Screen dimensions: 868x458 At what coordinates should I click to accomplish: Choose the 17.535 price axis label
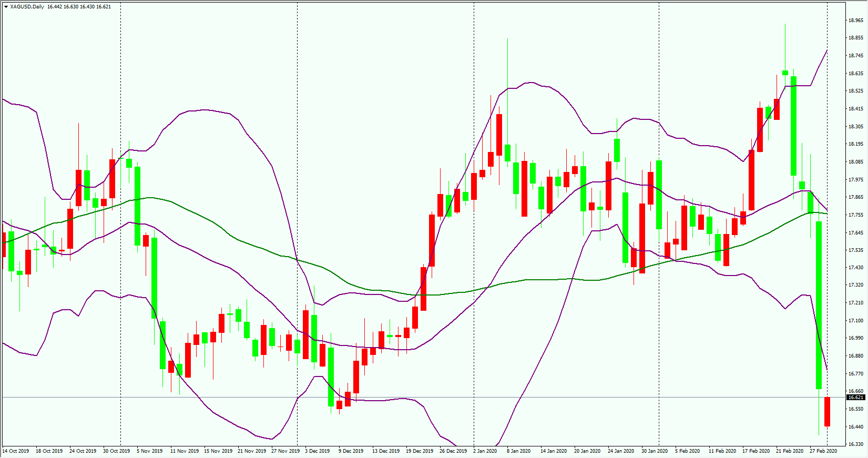pyautogui.click(x=856, y=250)
